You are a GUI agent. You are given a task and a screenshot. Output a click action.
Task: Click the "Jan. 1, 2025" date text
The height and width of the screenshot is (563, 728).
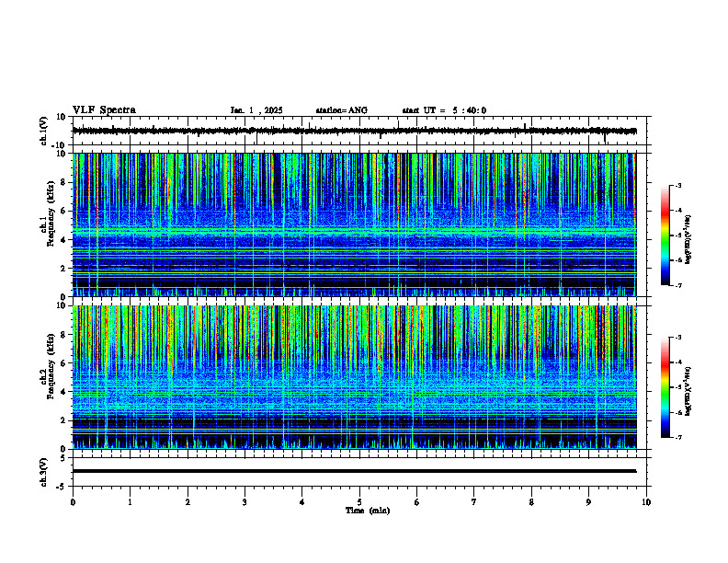(256, 110)
